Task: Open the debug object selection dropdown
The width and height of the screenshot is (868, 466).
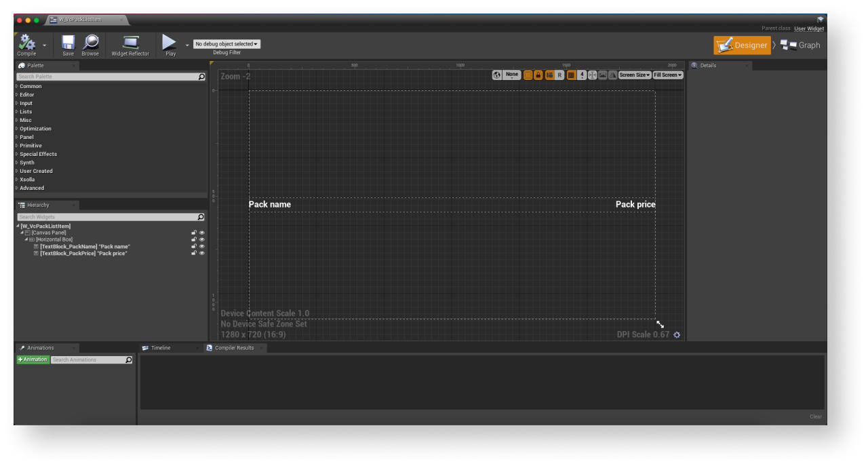Action: (226, 44)
